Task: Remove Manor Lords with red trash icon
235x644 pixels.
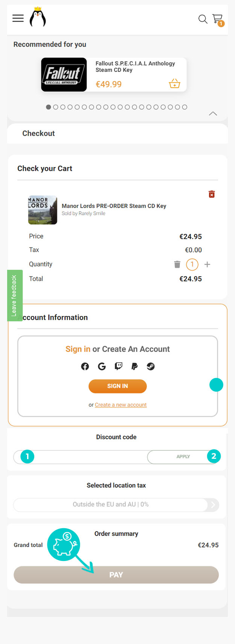Action: (212, 194)
